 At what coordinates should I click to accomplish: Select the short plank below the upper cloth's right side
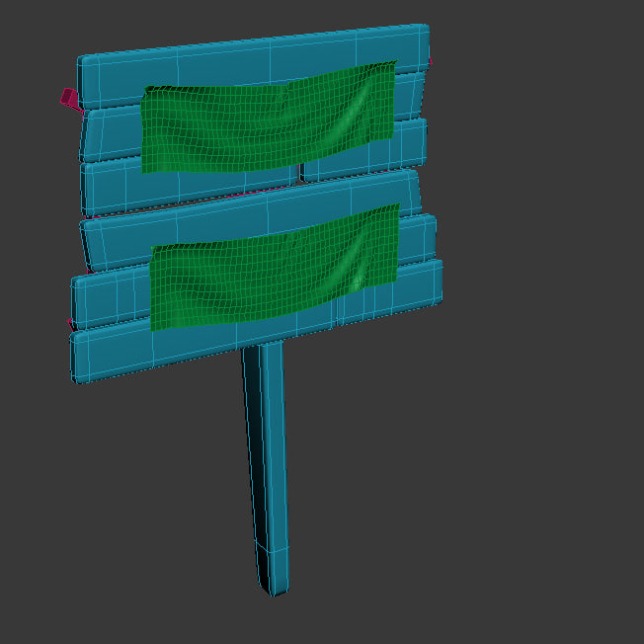coord(365,163)
